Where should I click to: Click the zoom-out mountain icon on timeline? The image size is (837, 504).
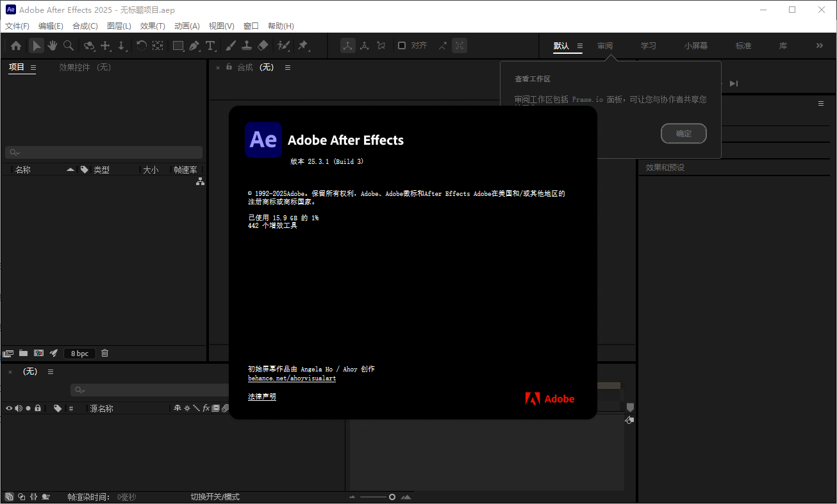pyautogui.click(x=352, y=497)
